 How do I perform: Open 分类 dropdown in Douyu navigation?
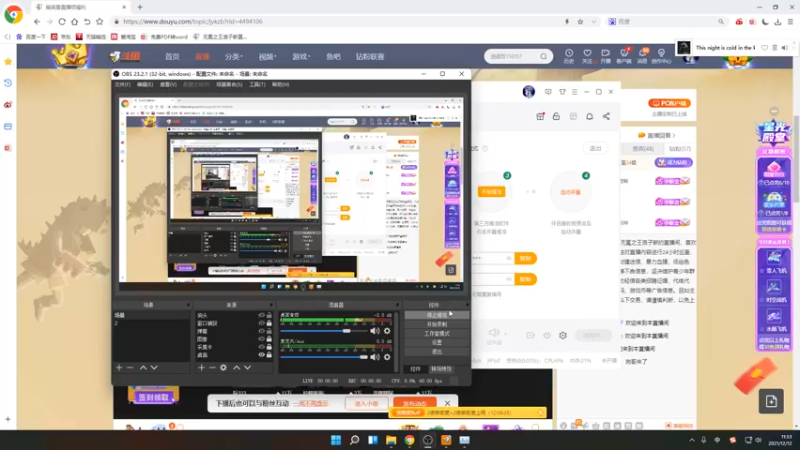point(234,57)
